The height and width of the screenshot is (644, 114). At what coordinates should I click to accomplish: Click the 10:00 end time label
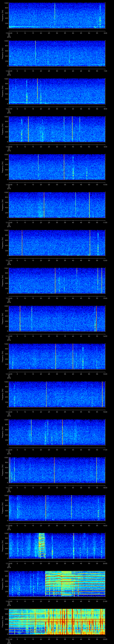tap(105, 184)
